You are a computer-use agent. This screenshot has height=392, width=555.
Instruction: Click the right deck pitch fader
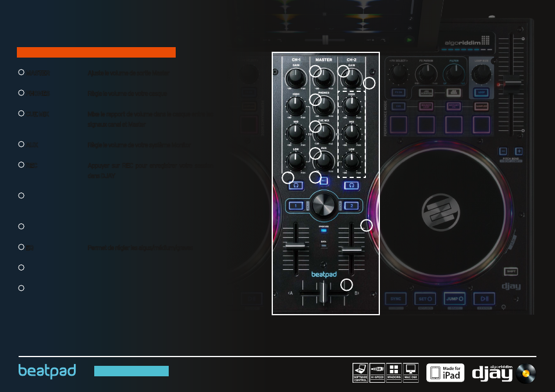pyautogui.click(x=512, y=84)
